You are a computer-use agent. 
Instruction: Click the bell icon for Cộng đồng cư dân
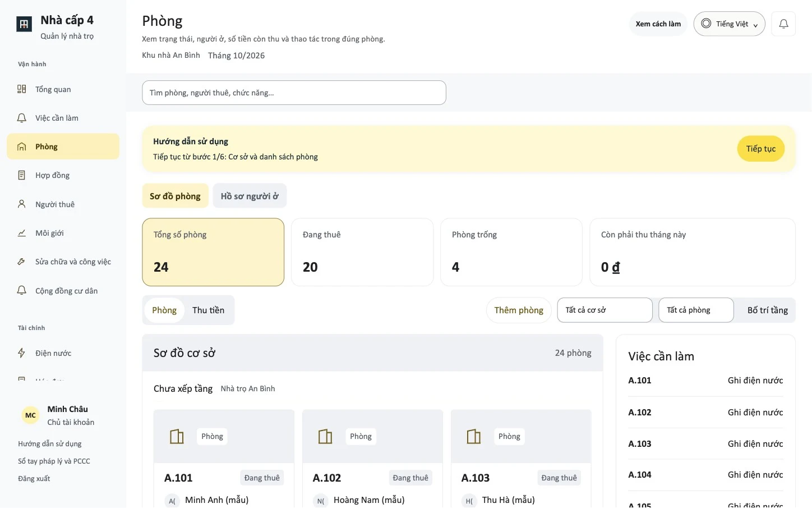click(x=22, y=290)
